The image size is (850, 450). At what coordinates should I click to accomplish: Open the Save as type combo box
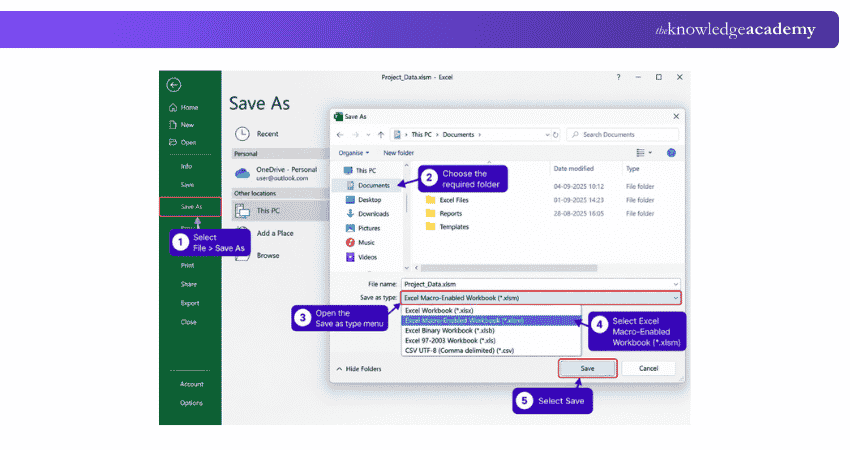tap(540, 298)
